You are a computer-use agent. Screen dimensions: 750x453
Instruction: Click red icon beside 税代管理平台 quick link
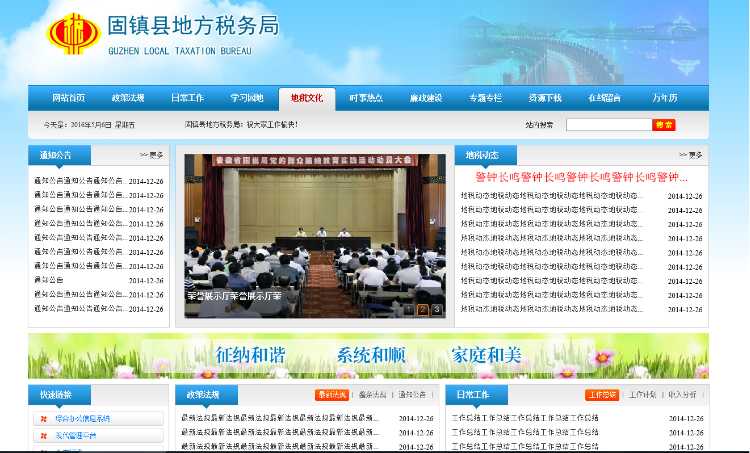(x=44, y=436)
